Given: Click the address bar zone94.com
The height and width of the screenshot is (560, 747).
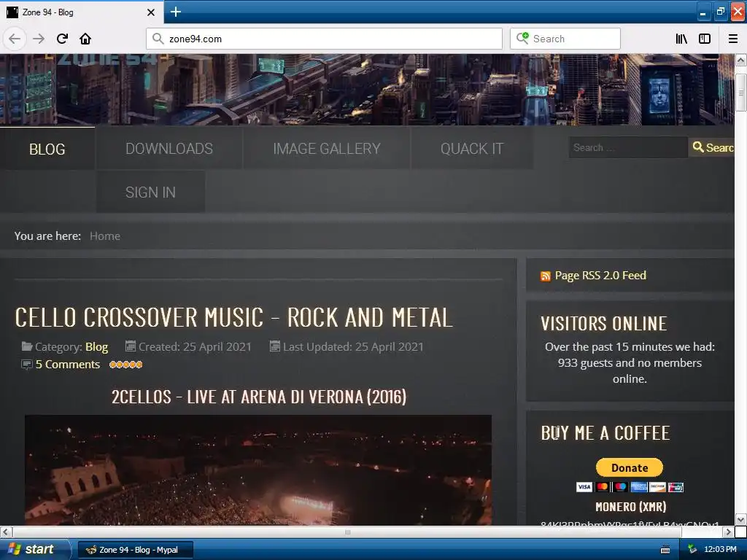Looking at the screenshot, I should (324, 39).
